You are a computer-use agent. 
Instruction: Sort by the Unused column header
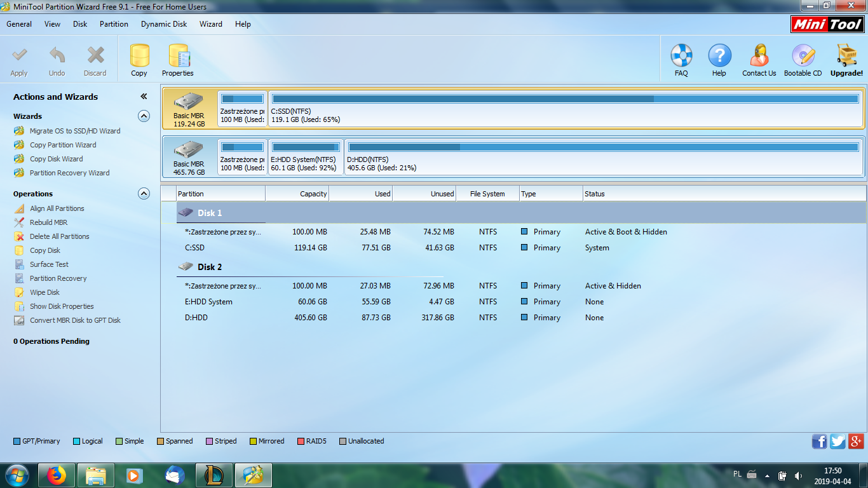click(424, 194)
